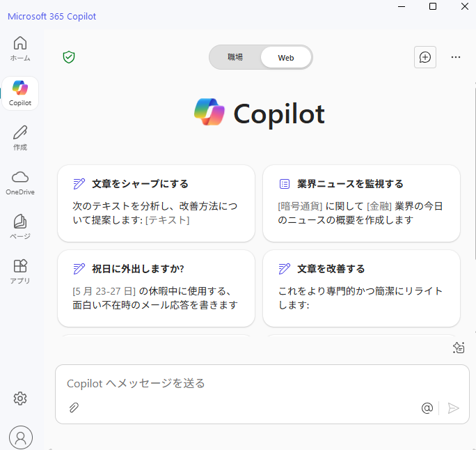Click the pen icon on 文章を改善する card

(x=285, y=269)
